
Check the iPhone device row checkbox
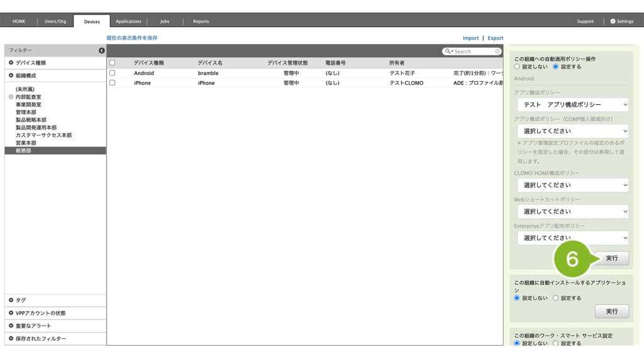pyautogui.click(x=113, y=83)
